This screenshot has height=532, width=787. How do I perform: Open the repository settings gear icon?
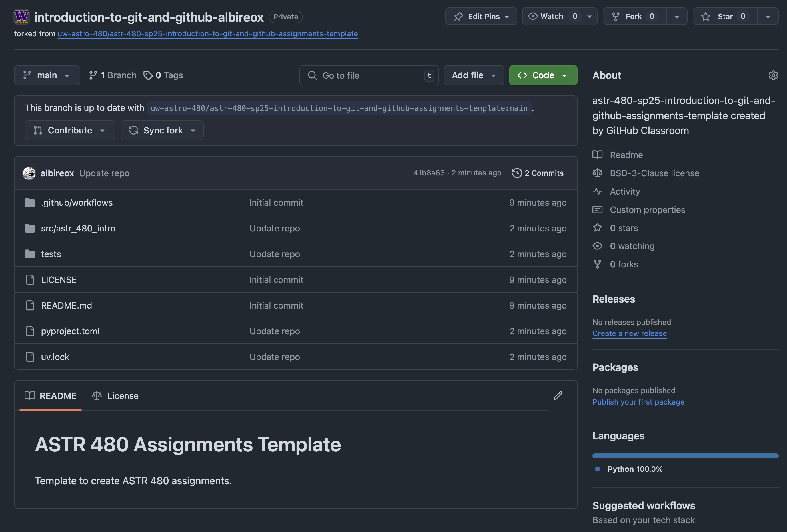click(x=774, y=75)
